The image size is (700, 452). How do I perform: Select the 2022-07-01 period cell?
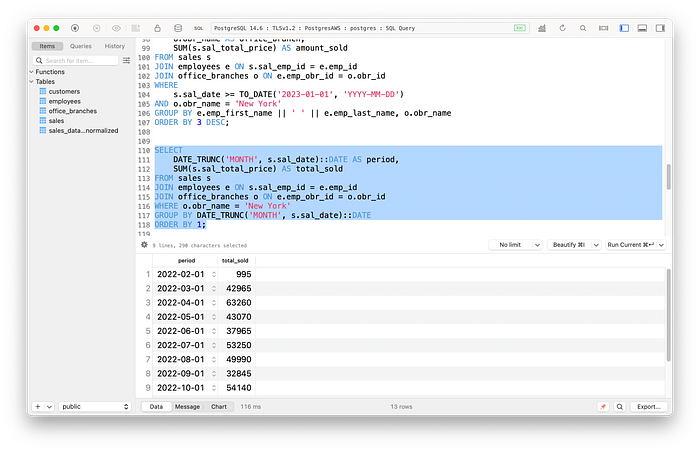click(181, 345)
